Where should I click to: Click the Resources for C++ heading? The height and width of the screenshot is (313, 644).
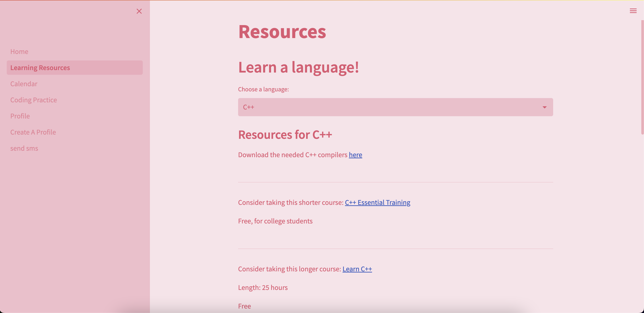[x=285, y=135]
